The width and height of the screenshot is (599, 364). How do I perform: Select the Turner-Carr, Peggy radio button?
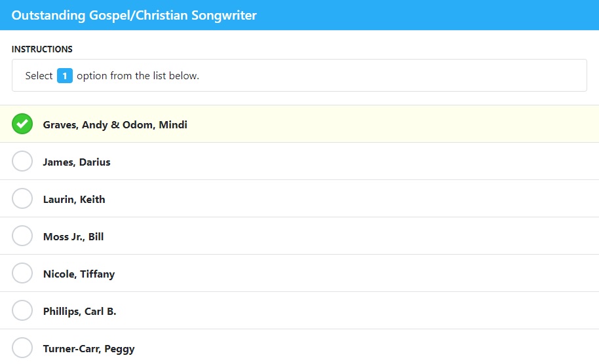[x=22, y=348]
